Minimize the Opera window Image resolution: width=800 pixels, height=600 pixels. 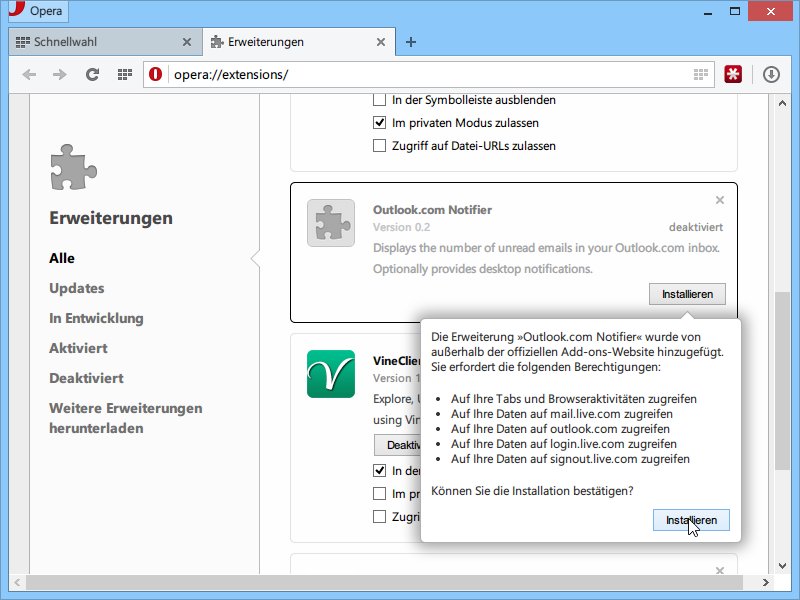click(x=708, y=11)
